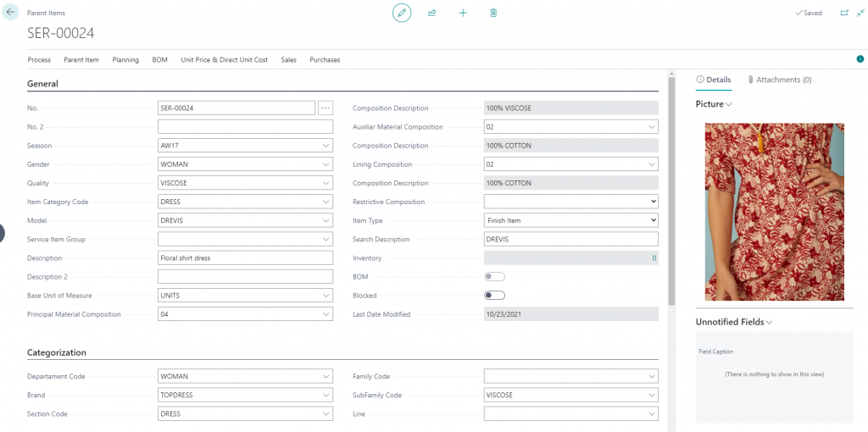This screenshot has height=432, width=868.
Task: Open the Item Type dropdown
Action: 570,220
